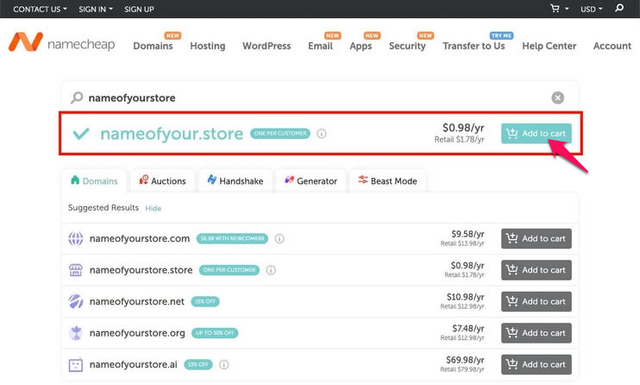Open the SIGN IN dropdown
Viewport: 640px width, 385px height.
point(96,9)
